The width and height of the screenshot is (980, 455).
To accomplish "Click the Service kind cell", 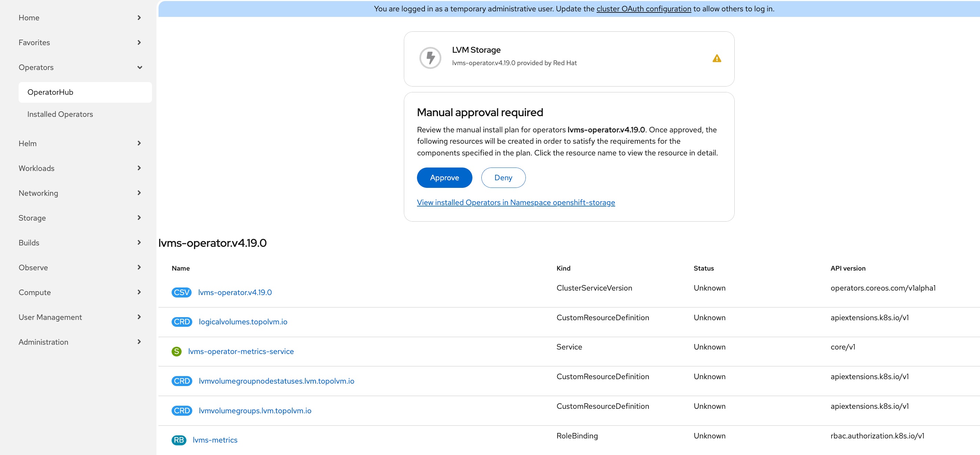I will 569,347.
